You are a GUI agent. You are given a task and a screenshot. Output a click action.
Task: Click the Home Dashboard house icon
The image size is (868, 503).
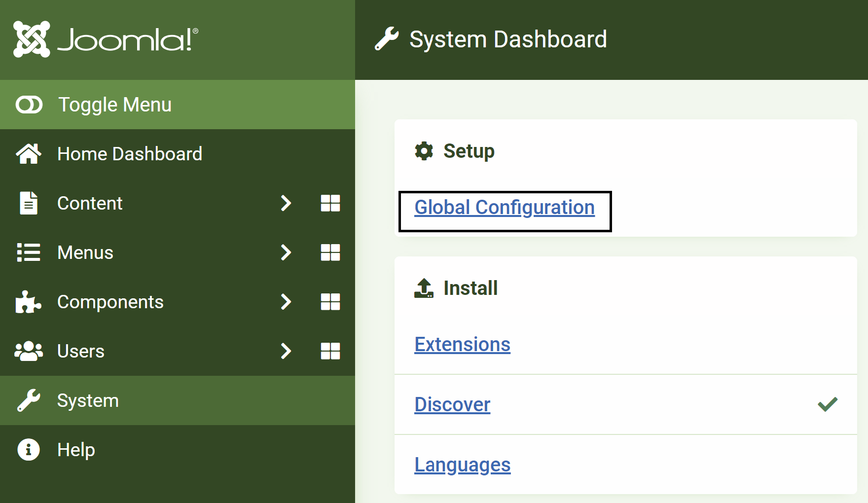tap(29, 154)
